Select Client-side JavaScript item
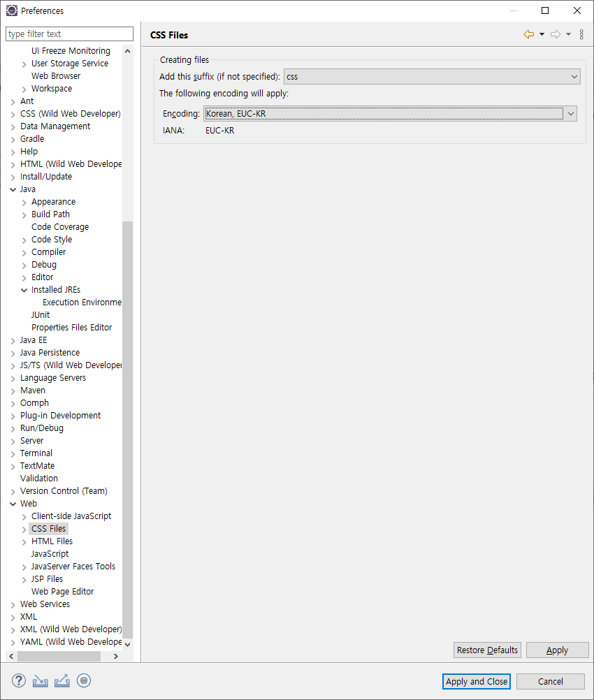 (x=71, y=516)
